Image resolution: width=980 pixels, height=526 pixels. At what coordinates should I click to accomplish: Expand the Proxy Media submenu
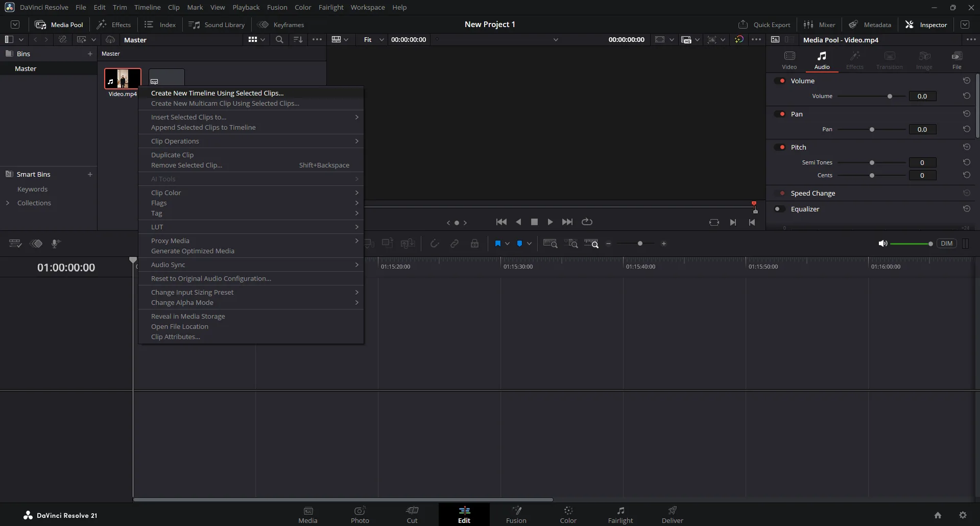point(251,241)
